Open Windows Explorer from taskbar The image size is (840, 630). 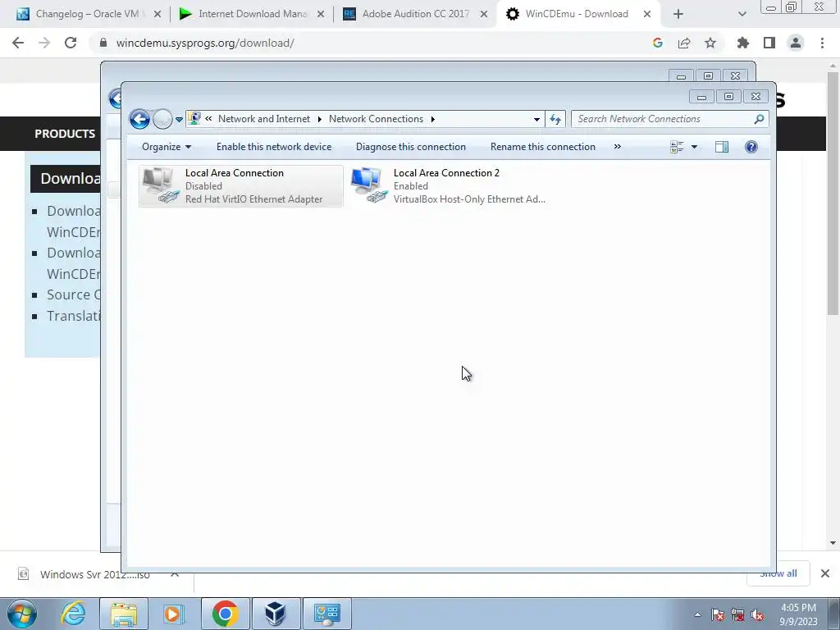123,614
